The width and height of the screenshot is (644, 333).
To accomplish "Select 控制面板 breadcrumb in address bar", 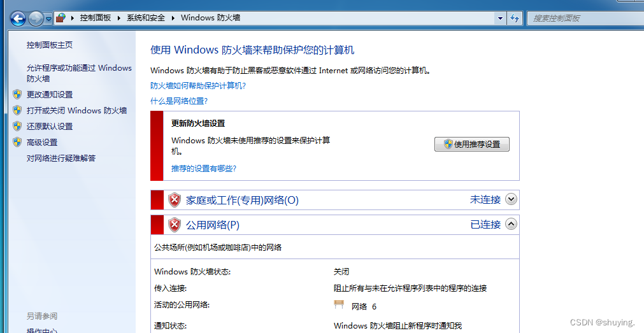I will 96,18.
